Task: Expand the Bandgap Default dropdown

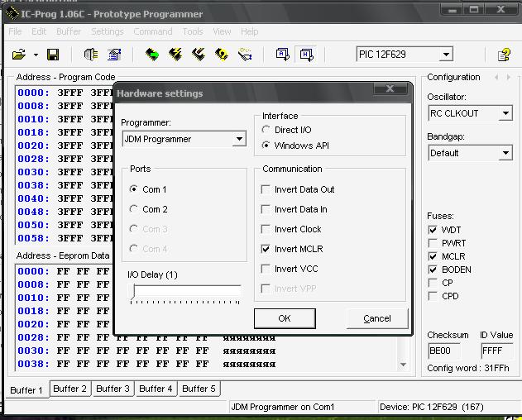Action: point(505,153)
